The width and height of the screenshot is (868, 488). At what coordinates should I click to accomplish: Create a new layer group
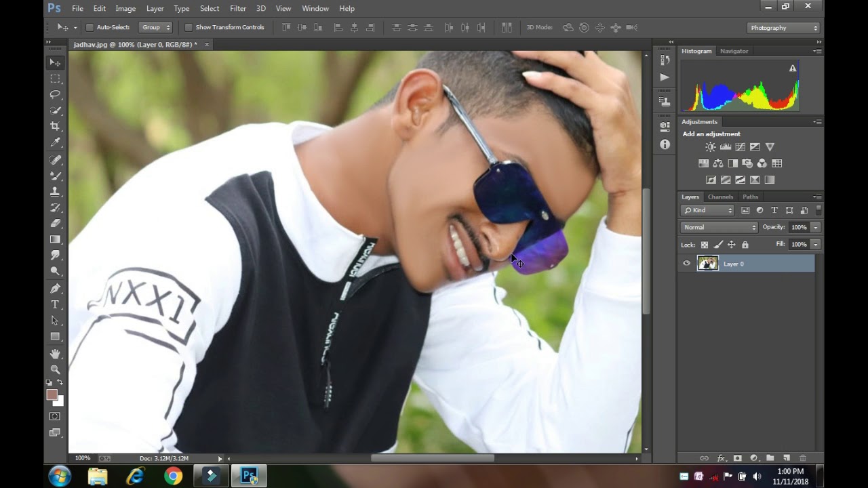click(770, 458)
